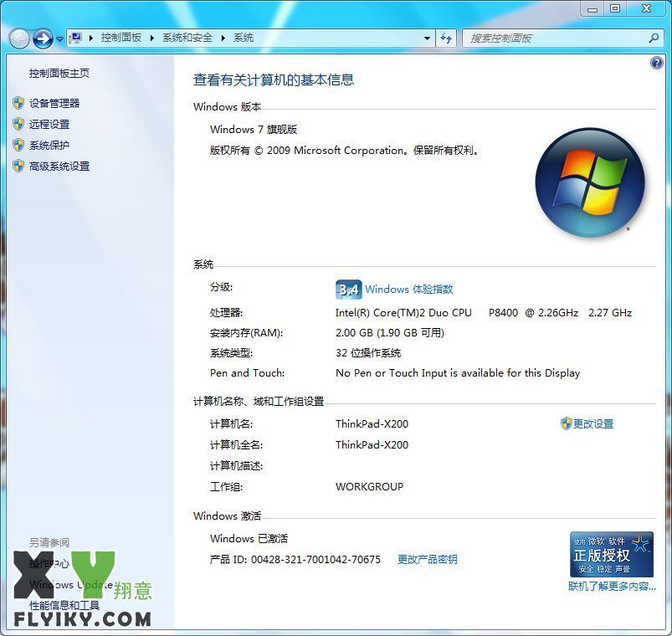Click the 查看有关计算机的基本信息 heading
672x636 pixels.
pyautogui.click(x=274, y=79)
